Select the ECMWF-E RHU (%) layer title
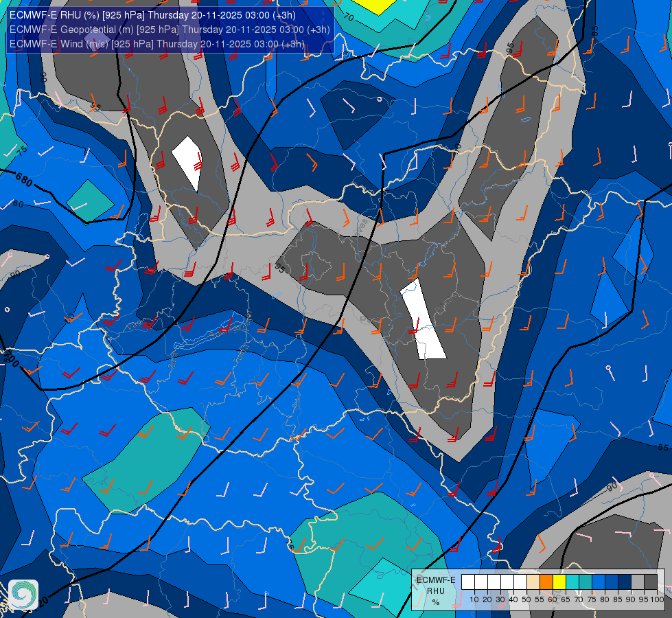Image resolution: width=672 pixels, height=618 pixels. tap(152, 15)
